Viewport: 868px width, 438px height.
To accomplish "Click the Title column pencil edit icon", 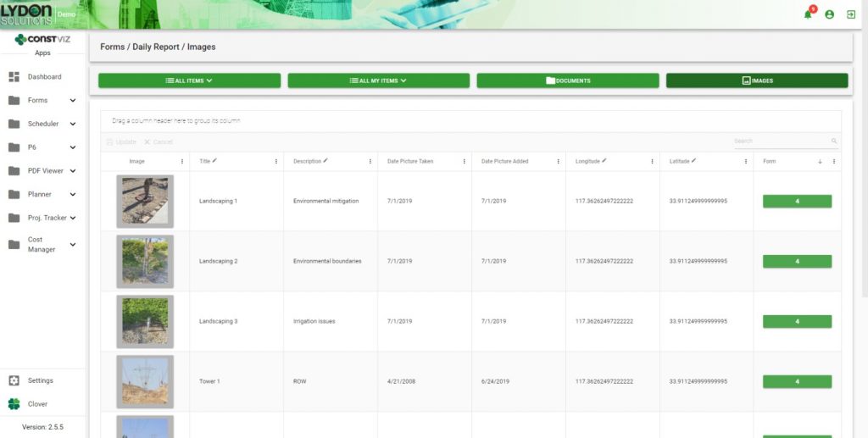I will (214, 160).
